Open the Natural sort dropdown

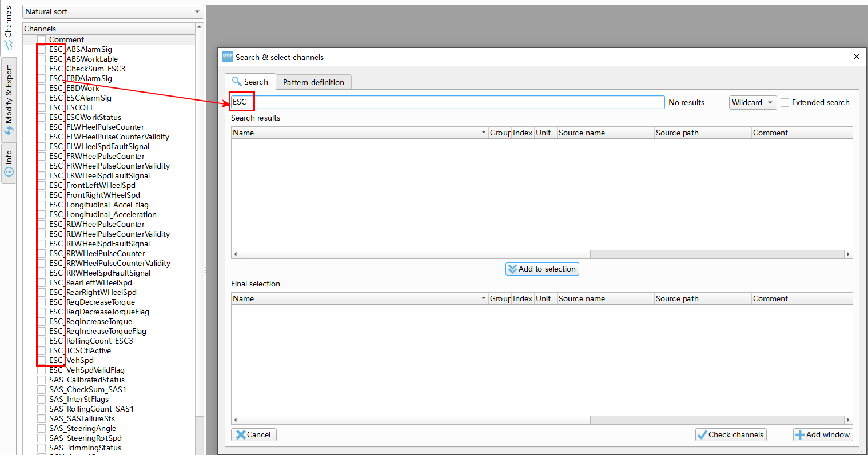click(113, 11)
